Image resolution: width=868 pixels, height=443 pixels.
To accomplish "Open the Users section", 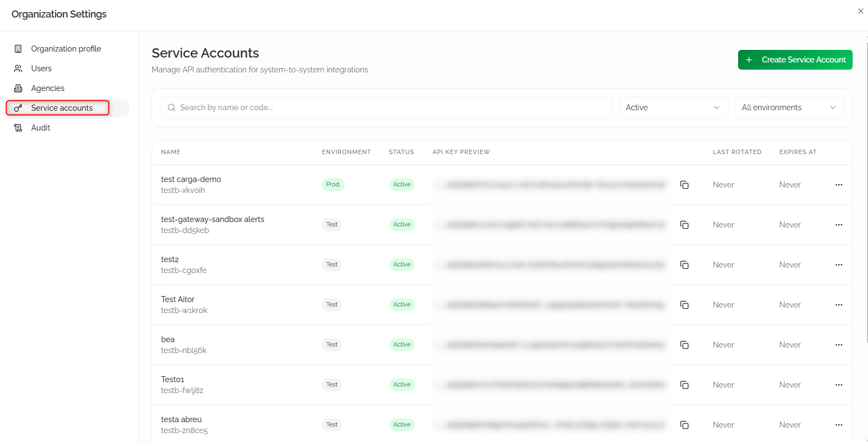I will point(68,69).
